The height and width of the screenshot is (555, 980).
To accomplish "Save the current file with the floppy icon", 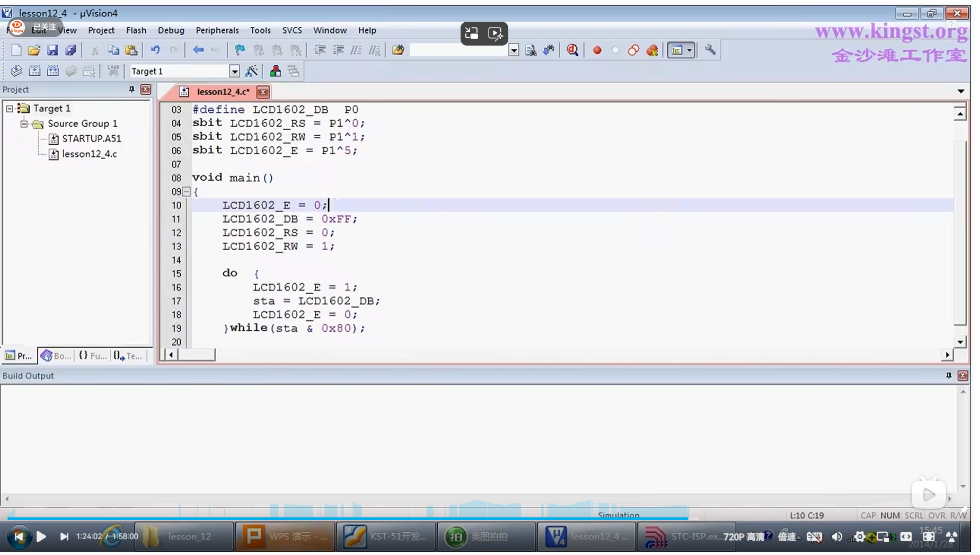I will point(52,50).
